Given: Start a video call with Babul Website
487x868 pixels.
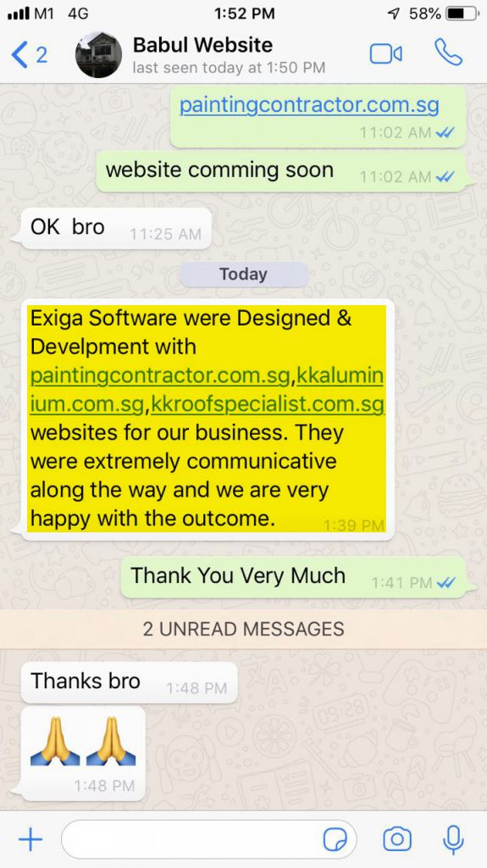Looking at the screenshot, I should coord(385,54).
